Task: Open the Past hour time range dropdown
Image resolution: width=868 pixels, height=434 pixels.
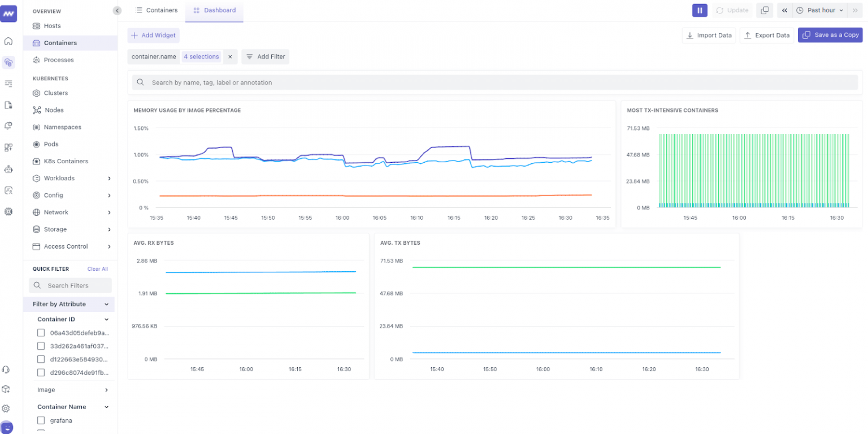Action: [820, 10]
